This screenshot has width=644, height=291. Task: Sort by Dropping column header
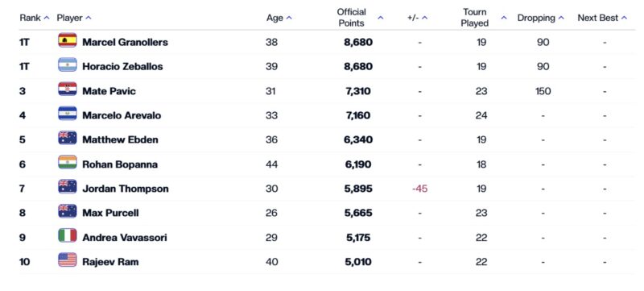coord(540,18)
